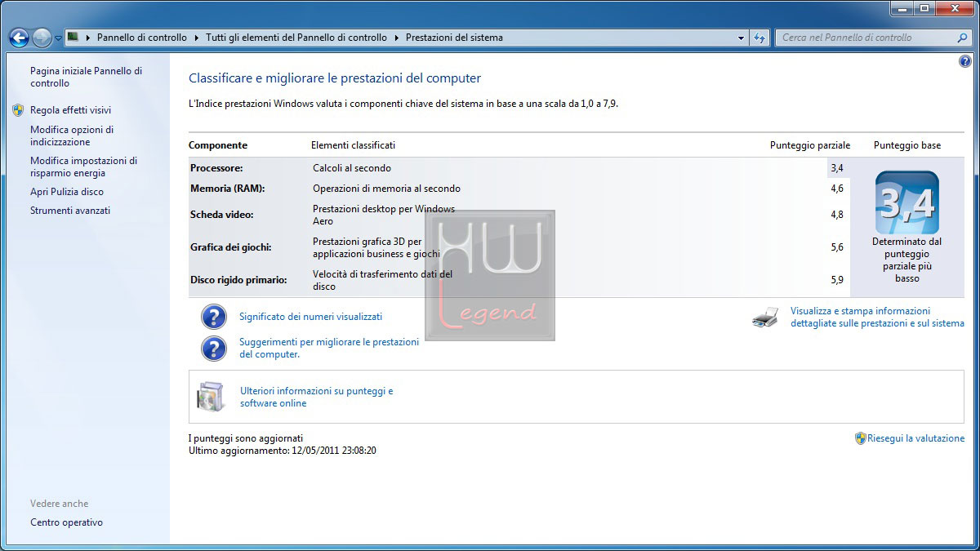The image size is (980, 551).
Task: Open 'Pagina iniziale Pannello di controllo' link
Action: pos(86,78)
